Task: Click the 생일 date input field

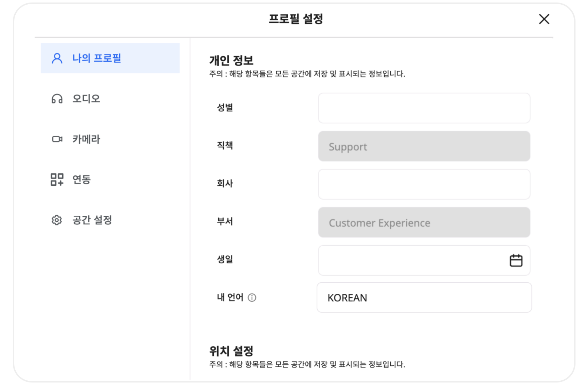Action: [424, 260]
